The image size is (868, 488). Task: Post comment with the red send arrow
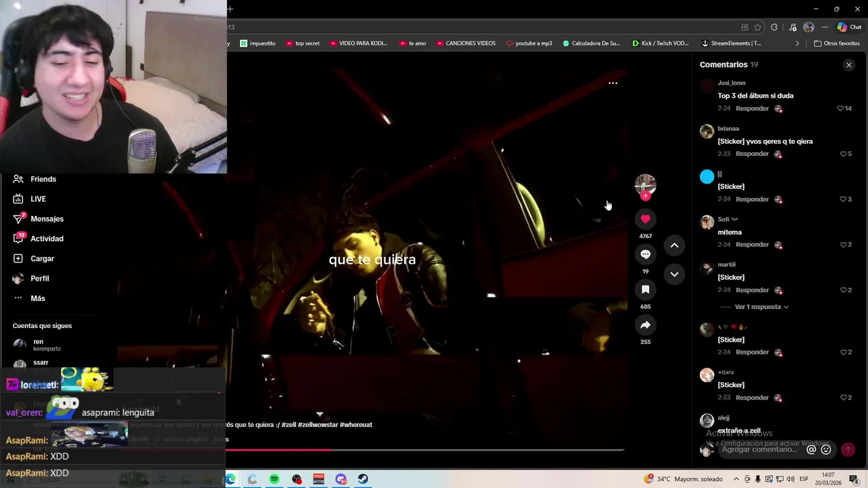(848, 449)
